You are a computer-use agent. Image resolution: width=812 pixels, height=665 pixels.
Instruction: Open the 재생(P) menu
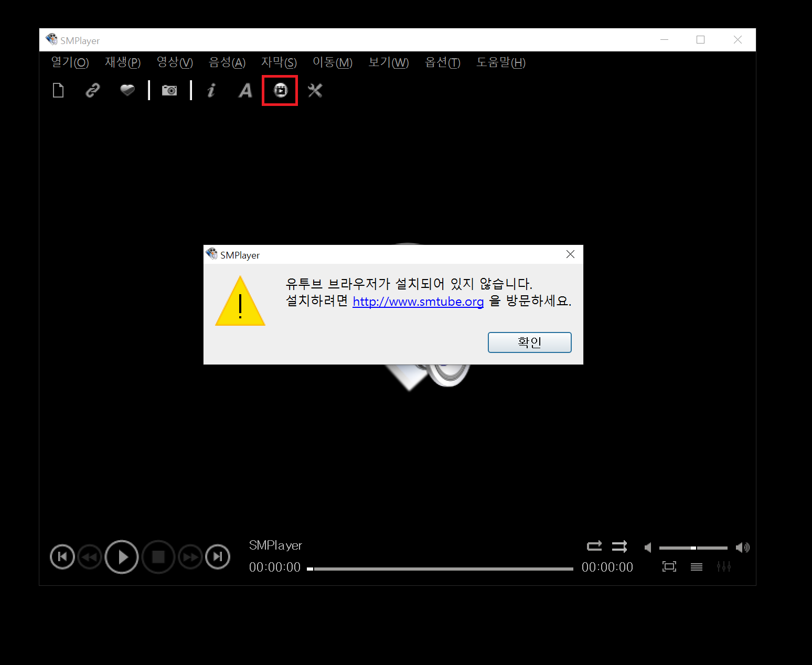pyautogui.click(x=122, y=62)
